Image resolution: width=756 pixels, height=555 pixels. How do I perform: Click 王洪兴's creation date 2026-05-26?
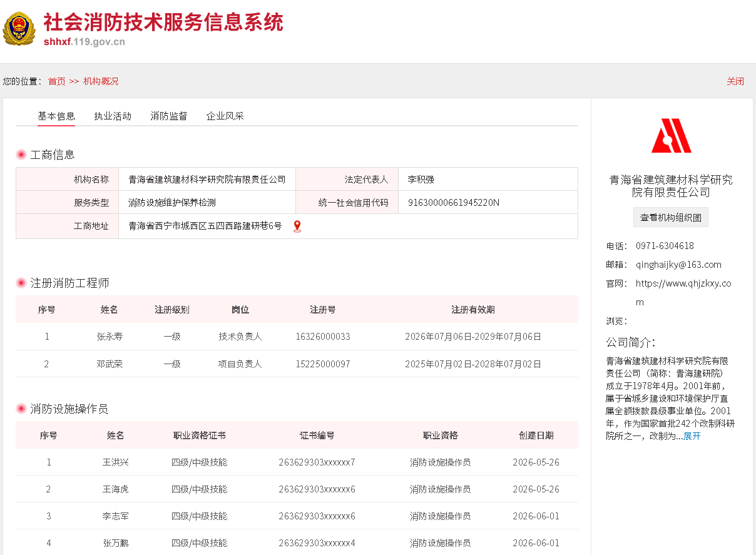536,462
